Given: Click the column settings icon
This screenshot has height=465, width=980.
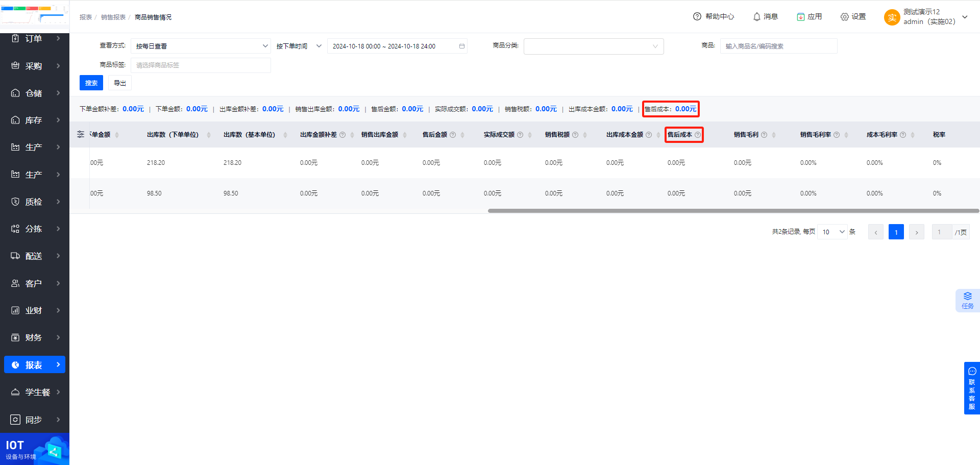Looking at the screenshot, I should coord(81,134).
